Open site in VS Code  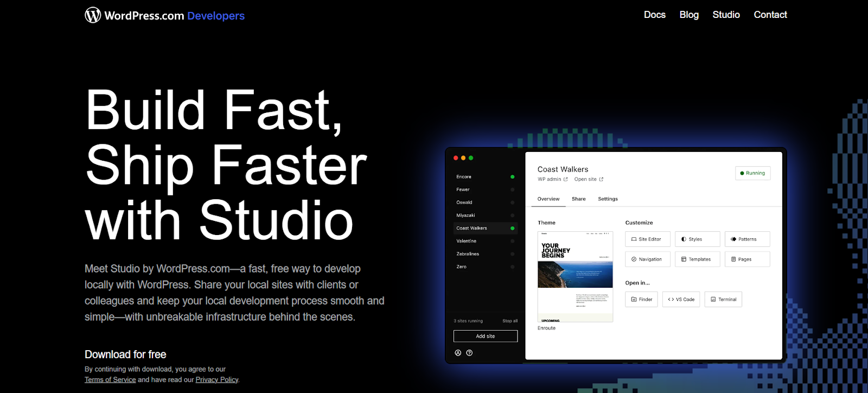(681, 300)
